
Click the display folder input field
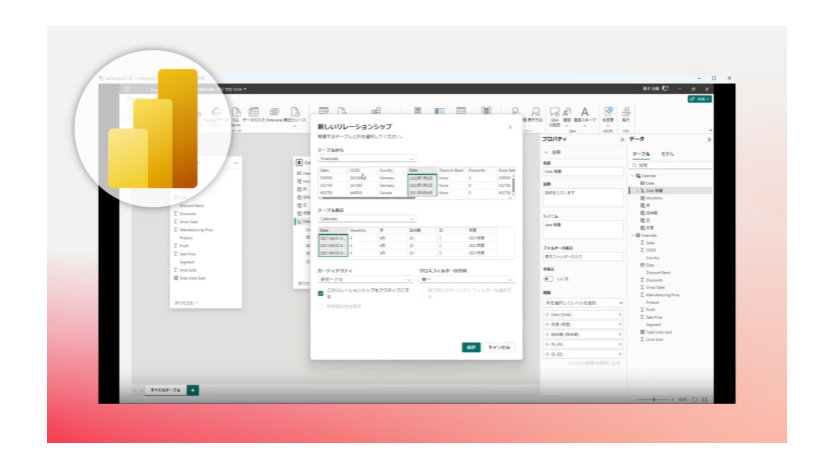(583, 256)
